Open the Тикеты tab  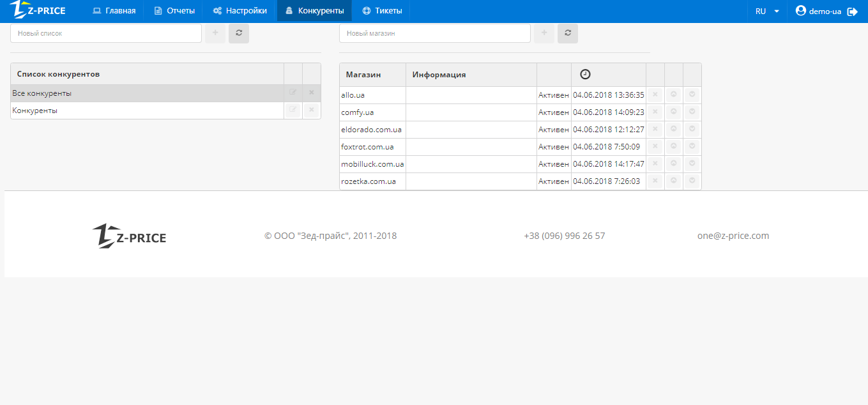pyautogui.click(x=383, y=11)
